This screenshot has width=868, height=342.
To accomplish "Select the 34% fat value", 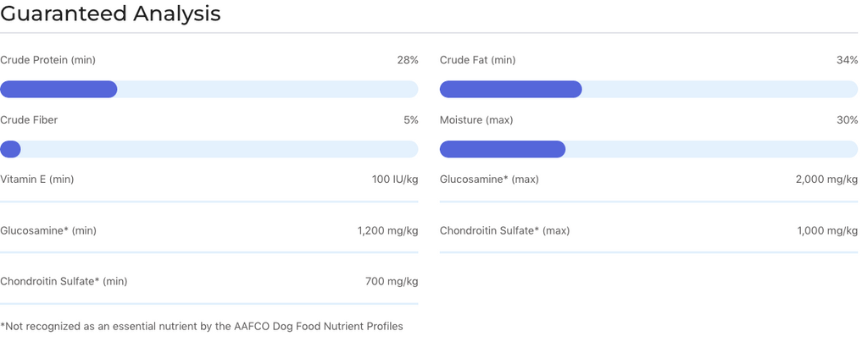I will click(x=847, y=60).
